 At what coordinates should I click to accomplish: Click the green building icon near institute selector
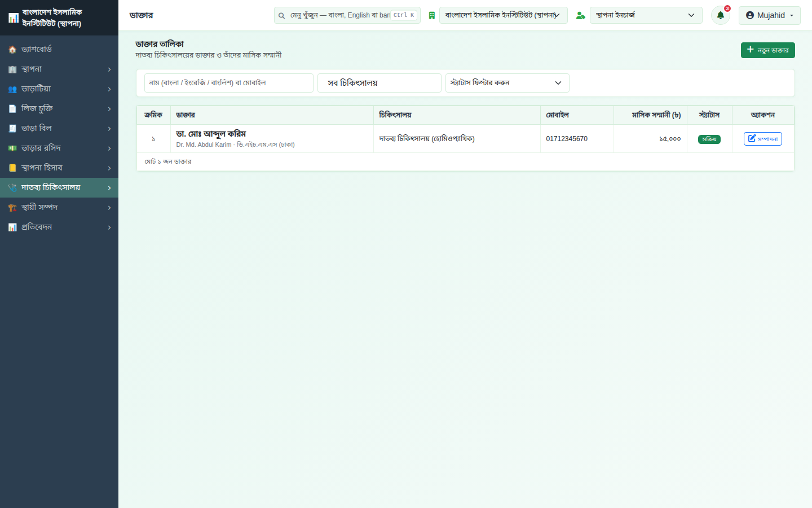click(432, 15)
